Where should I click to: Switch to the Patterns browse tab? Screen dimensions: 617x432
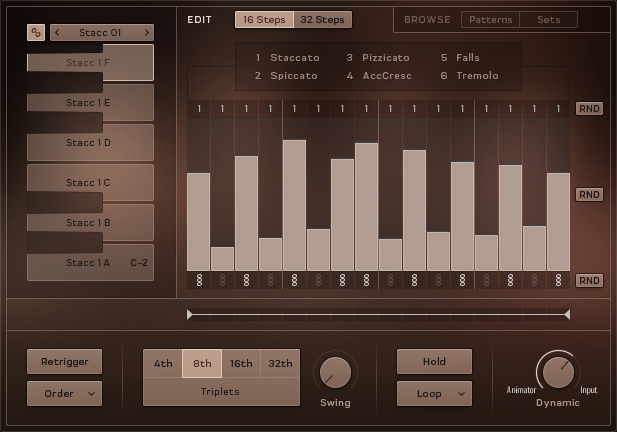pos(490,20)
